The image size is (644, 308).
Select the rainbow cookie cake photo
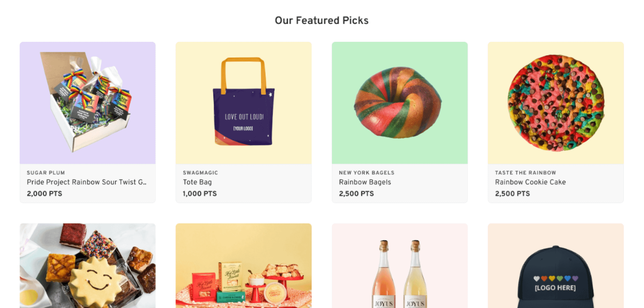(556, 103)
